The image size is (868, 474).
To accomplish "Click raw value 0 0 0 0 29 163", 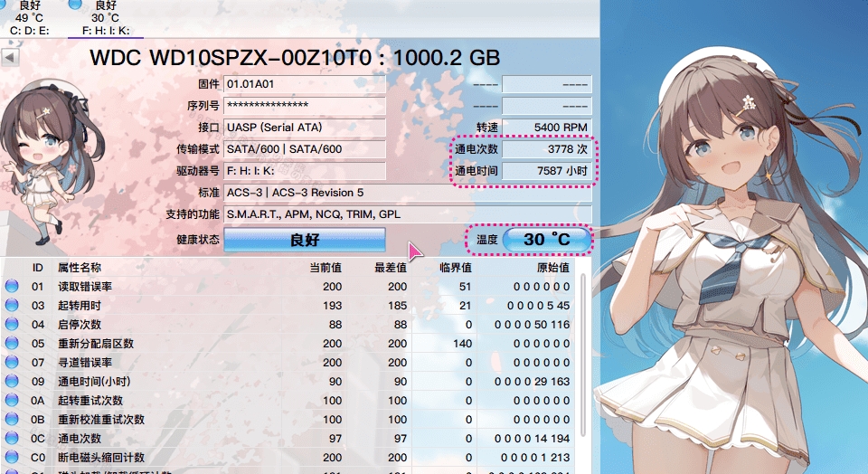I will 532,382.
